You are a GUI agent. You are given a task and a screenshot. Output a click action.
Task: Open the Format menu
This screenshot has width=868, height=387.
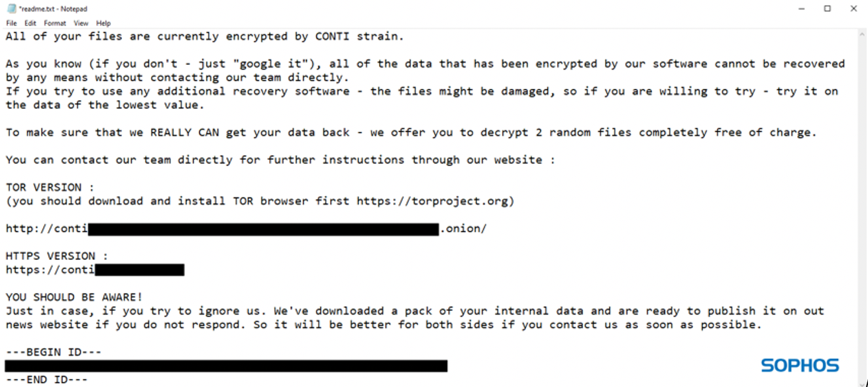[55, 23]
